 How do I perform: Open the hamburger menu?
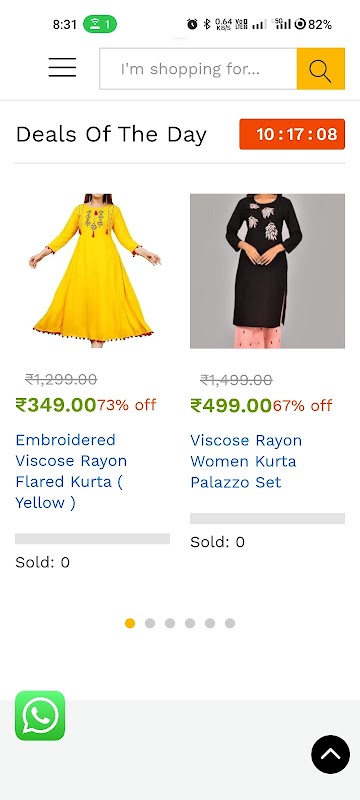62,67
